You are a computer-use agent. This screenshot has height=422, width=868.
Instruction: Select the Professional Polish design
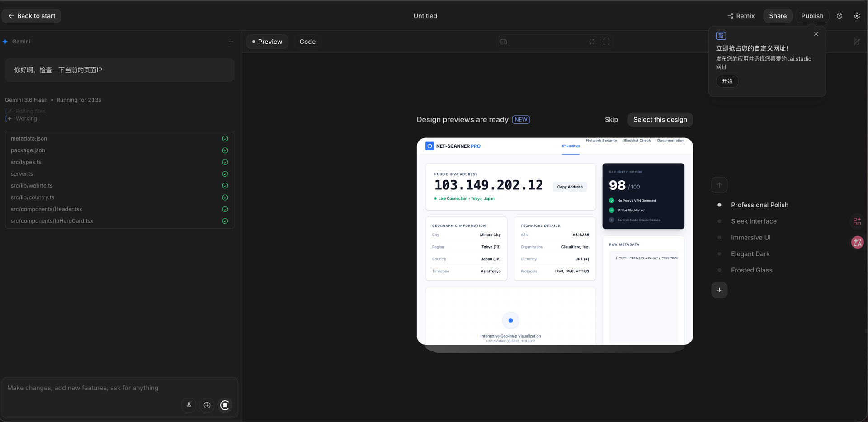(x=759, y=205)
